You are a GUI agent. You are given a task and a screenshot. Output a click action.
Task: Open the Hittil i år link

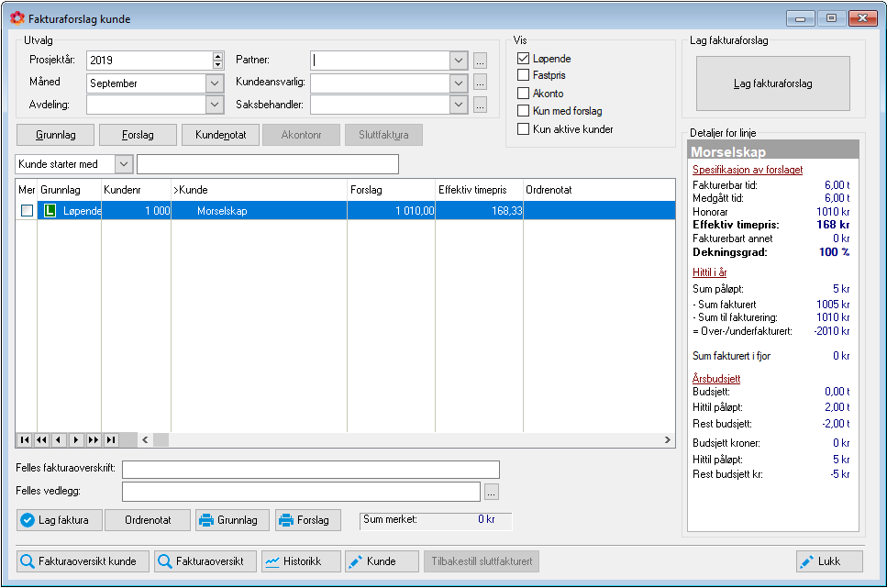point(709,272)
